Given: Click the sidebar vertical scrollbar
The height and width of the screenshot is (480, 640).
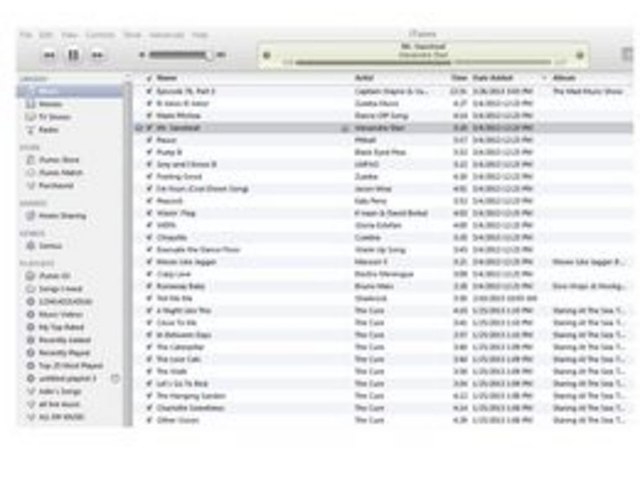Looking at the screenshot, I should point(129,253).
